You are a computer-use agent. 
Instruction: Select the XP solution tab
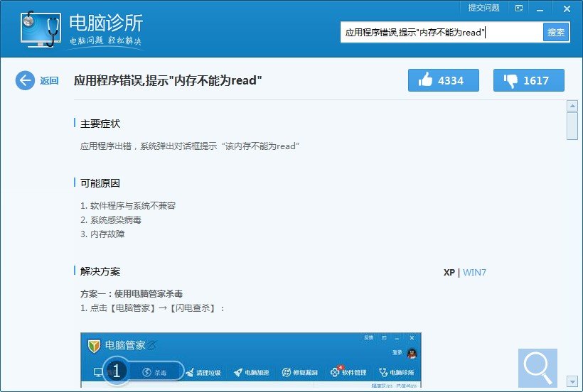point(449,272)
